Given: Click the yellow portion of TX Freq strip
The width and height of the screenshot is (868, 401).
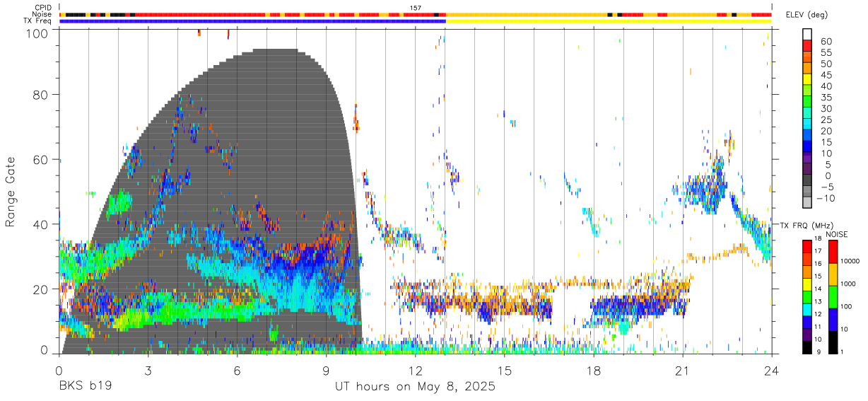Looking at the screenshot, I should click(609, 21).
